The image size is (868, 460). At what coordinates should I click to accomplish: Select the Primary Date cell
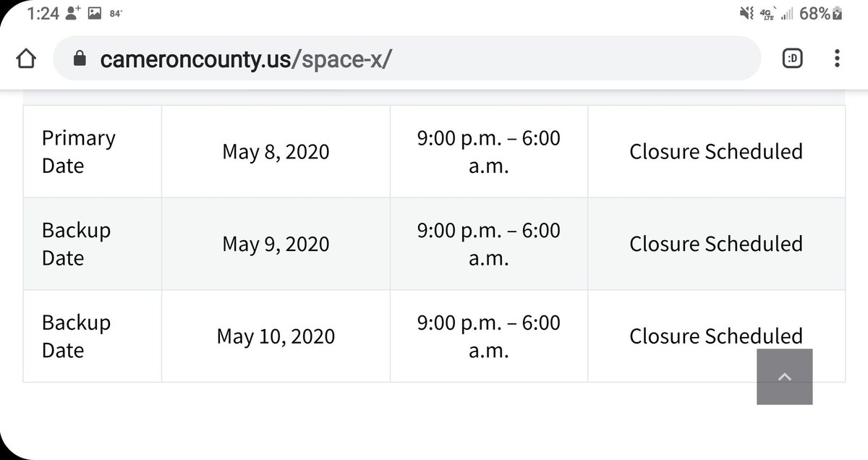78,152
